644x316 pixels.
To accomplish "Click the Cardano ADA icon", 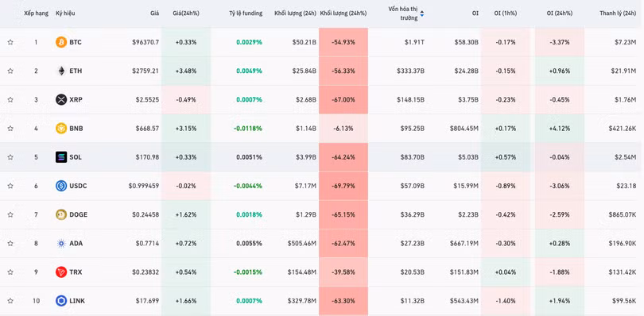I will [61, 244].
